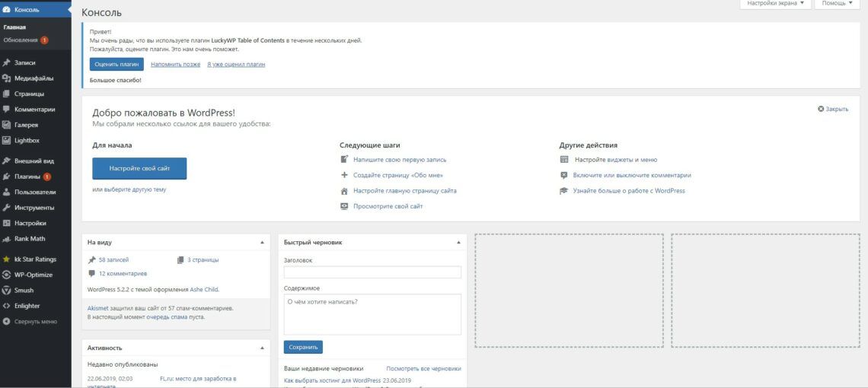Open Медиафайлы menu item
Screen dimensions: 868x388
36,78
